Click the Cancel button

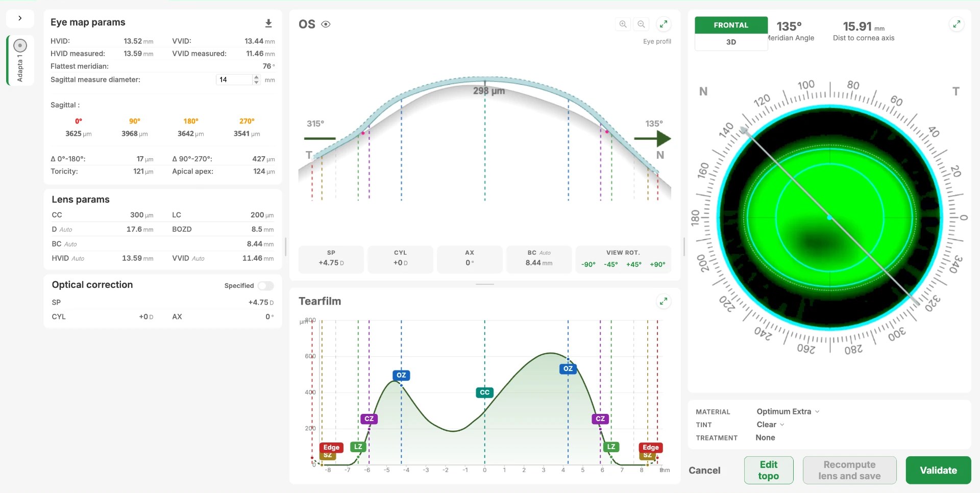[704, 471]
